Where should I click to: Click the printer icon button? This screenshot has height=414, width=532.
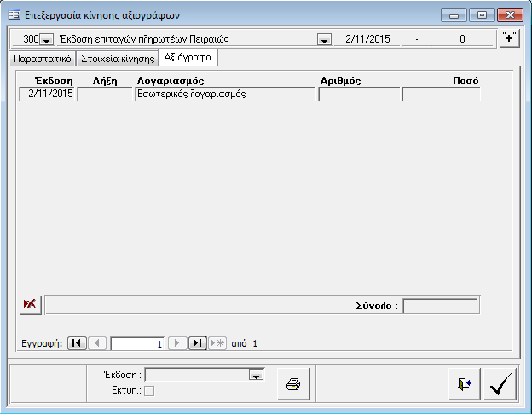pos(292,384)
